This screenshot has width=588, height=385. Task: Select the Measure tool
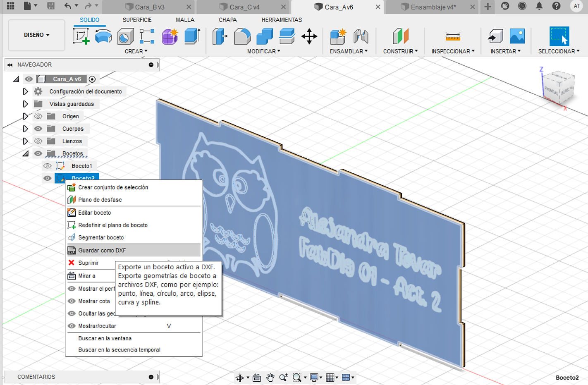[453, 36]
